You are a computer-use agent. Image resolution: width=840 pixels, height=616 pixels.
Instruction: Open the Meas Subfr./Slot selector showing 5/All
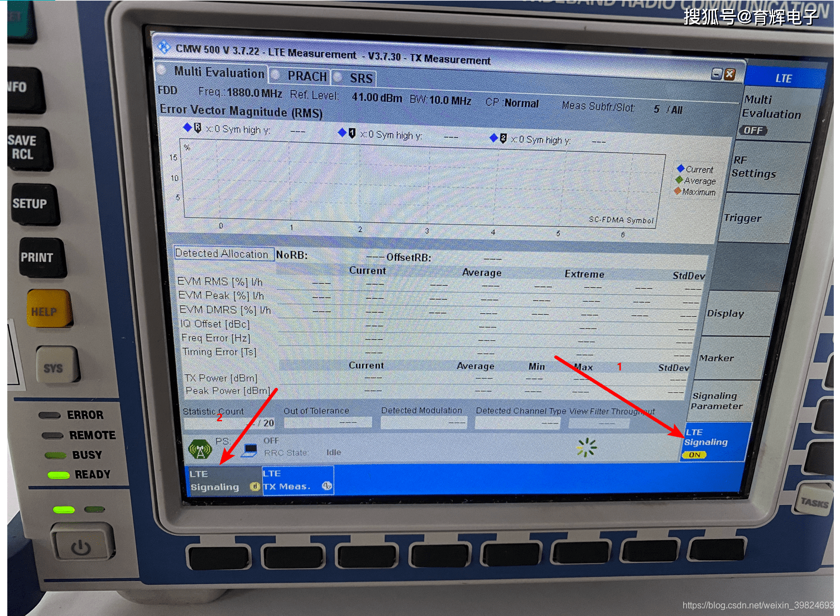pyautogui.click(x=667, y=109)
